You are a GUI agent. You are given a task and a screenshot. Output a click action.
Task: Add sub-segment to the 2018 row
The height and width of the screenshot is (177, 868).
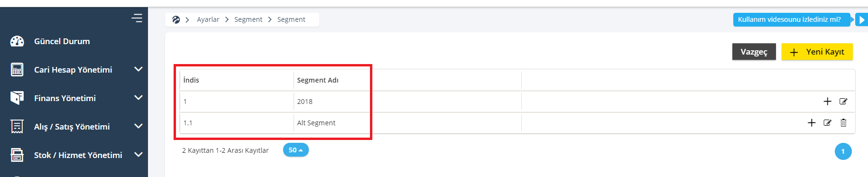pos(827,101)
